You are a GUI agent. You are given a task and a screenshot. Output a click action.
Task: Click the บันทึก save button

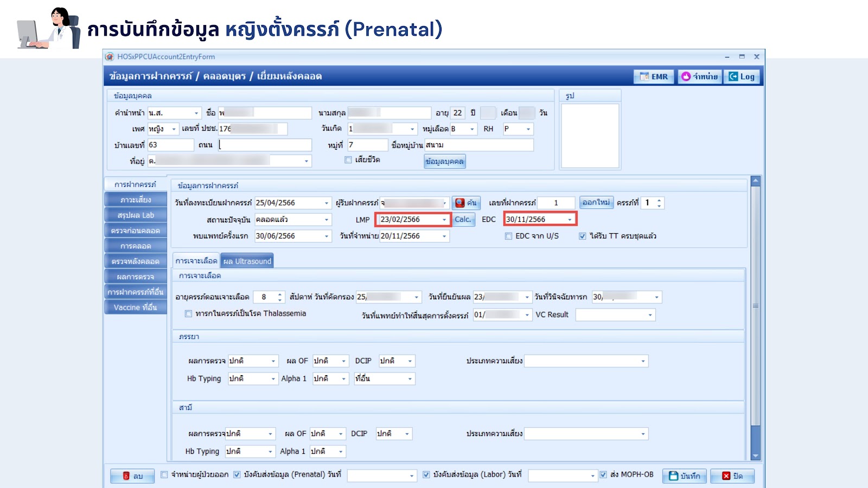685,476
